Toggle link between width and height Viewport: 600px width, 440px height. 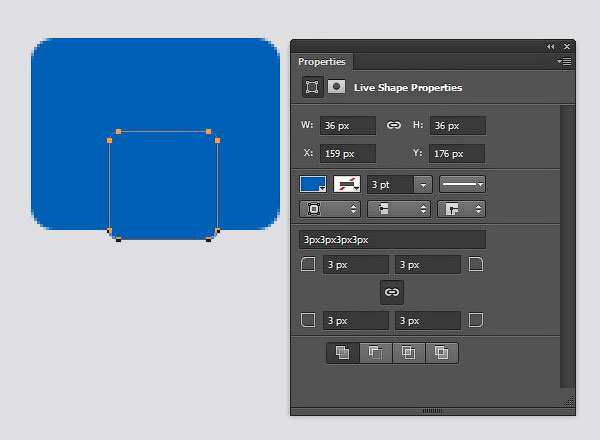393,125
